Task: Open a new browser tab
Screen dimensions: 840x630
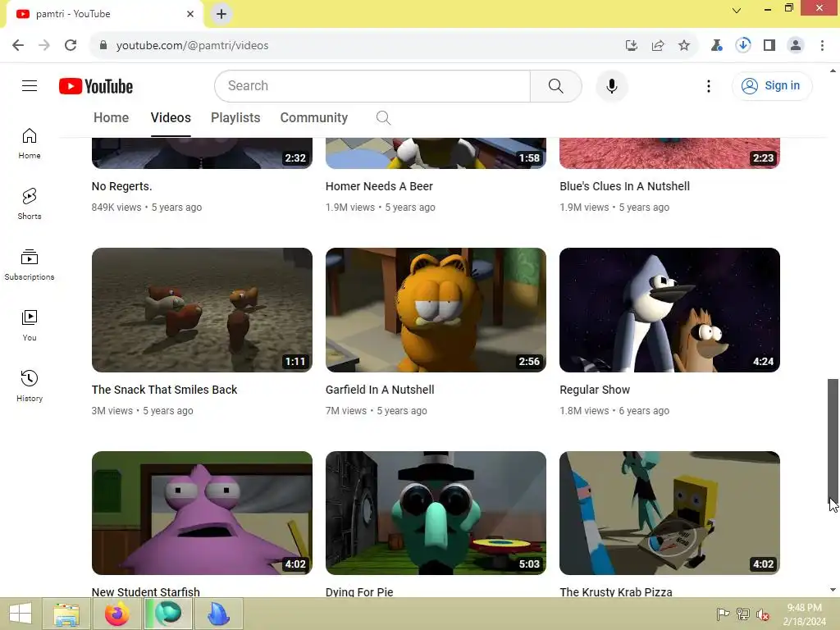Action: [x=221, y=14]
